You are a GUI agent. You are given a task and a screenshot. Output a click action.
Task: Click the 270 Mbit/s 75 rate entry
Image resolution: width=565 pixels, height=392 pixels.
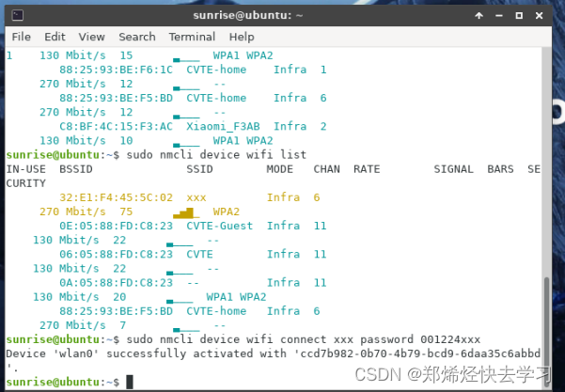(x=86, y=212)
